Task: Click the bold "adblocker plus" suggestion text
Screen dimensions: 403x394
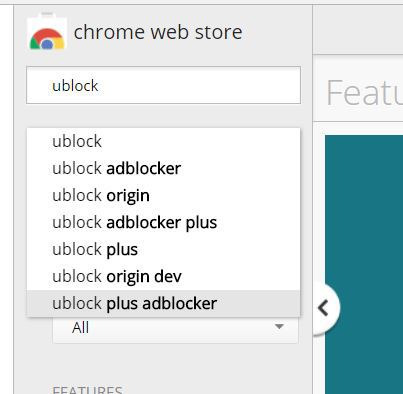Action: coord(162,222)
